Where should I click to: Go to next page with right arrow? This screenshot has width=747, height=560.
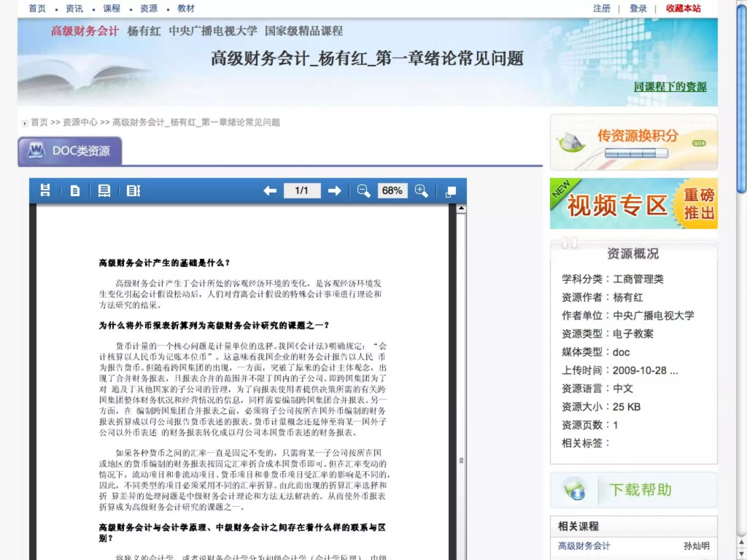coord(334,190)
